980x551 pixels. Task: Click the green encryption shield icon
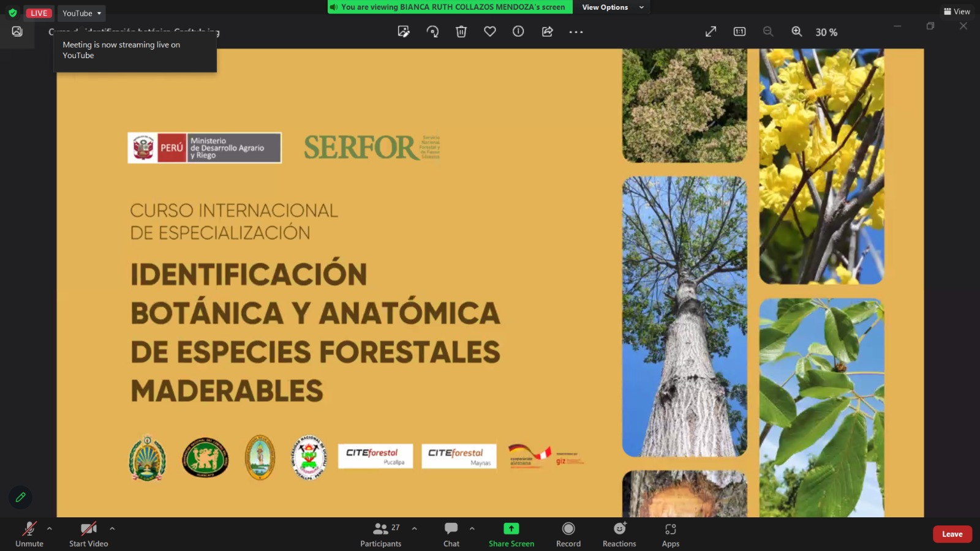point(12,13)
